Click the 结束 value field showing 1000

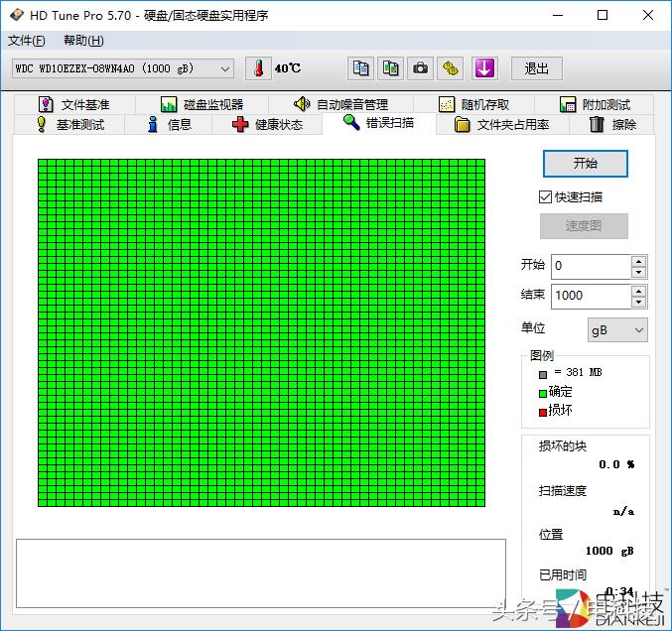591,296
